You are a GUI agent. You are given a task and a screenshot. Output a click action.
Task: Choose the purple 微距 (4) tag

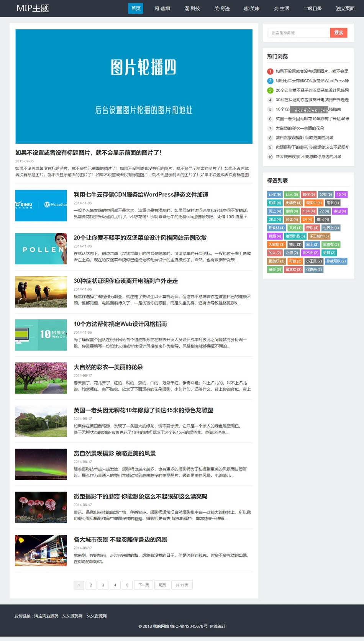point(275,236)
